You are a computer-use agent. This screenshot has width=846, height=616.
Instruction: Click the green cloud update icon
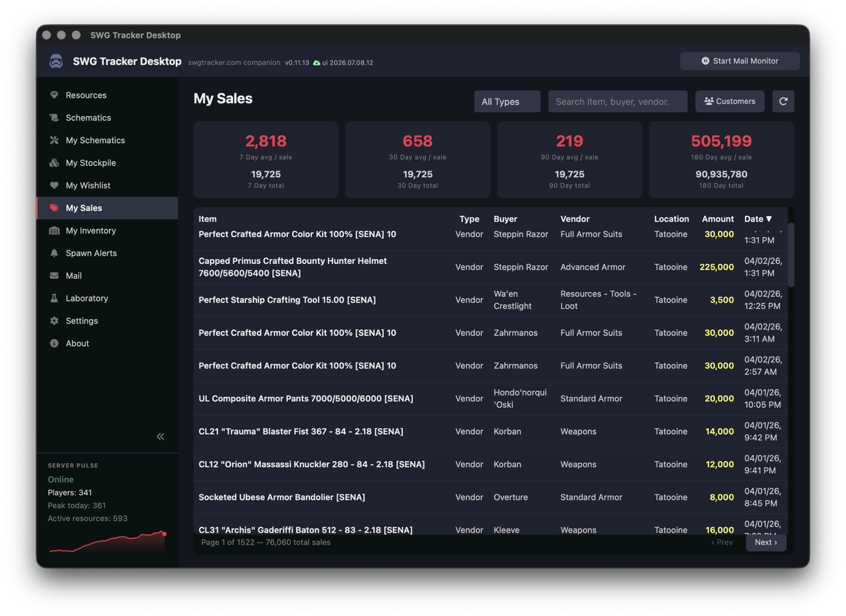(317, 62)
